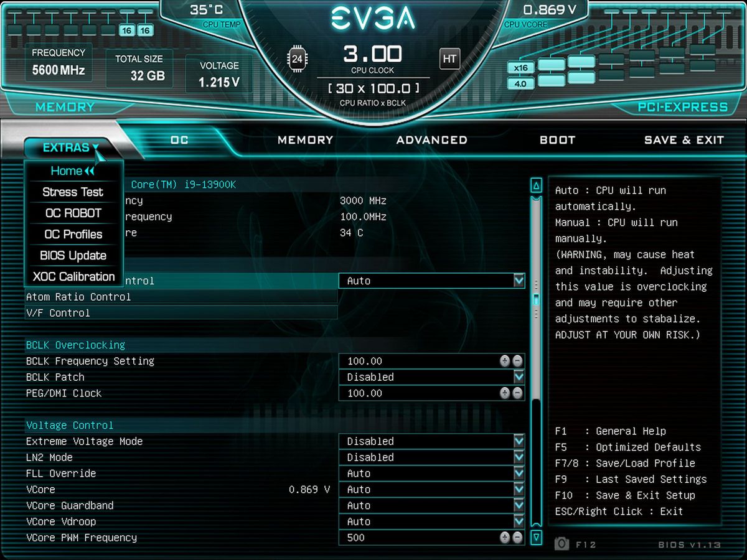The width and height of the screenshot is (747, 560).
Task: Open the FLL Override dropdown
Action: (x=432, y=474)
